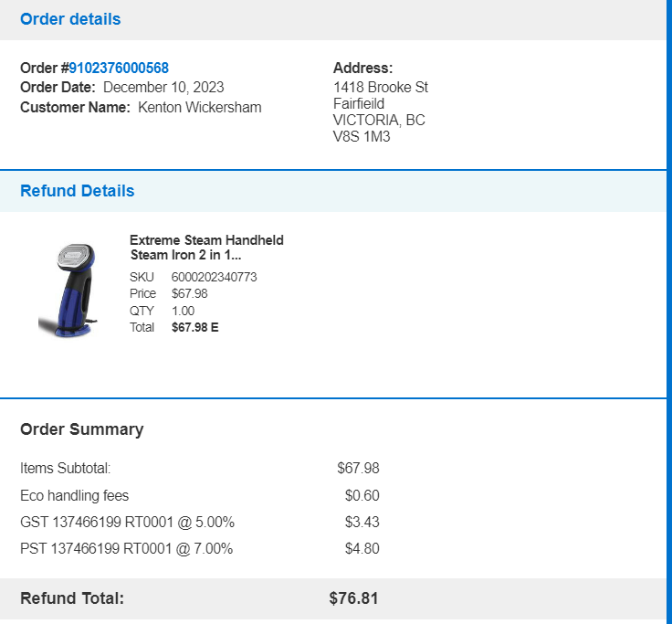Open order number 9102376000568 link
The width and height of the screenshot is (672, 624).
[119, 68]
